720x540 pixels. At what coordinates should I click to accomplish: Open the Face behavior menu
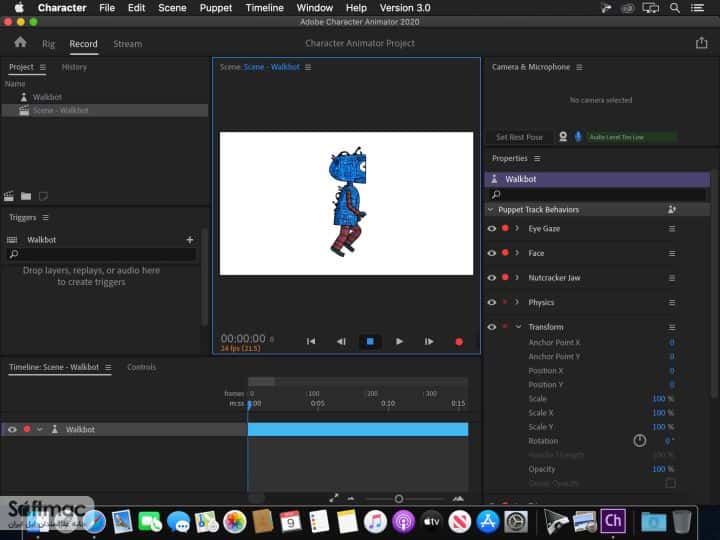672,253
